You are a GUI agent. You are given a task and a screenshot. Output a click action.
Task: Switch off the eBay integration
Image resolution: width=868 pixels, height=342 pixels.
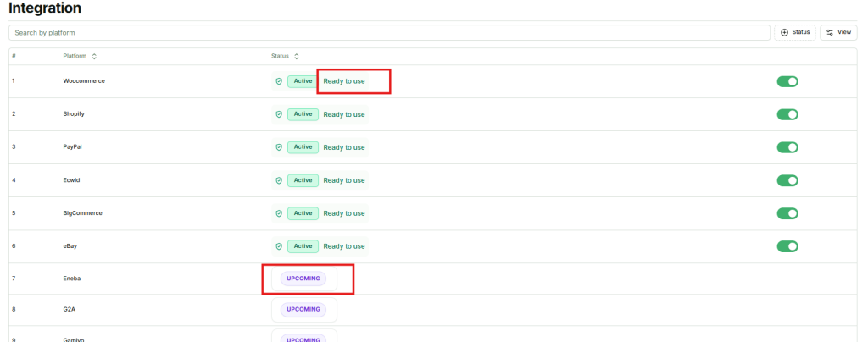[x=787, y=246]
